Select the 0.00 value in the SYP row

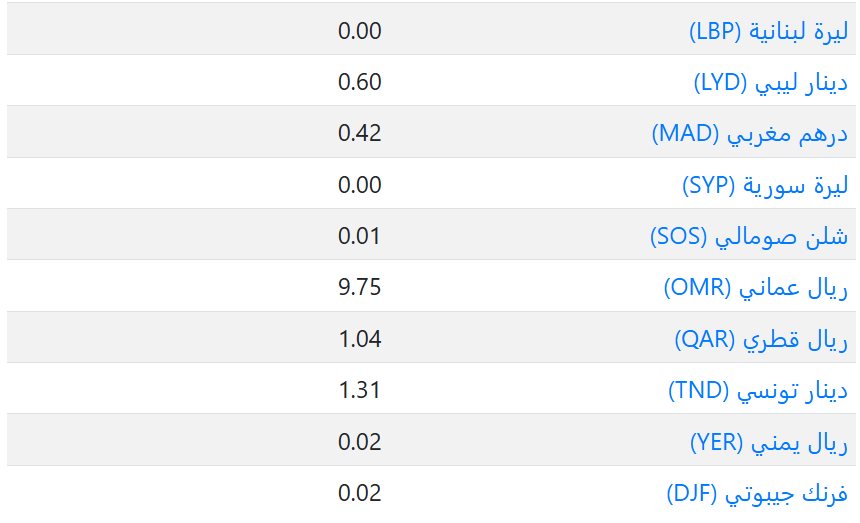360,185
